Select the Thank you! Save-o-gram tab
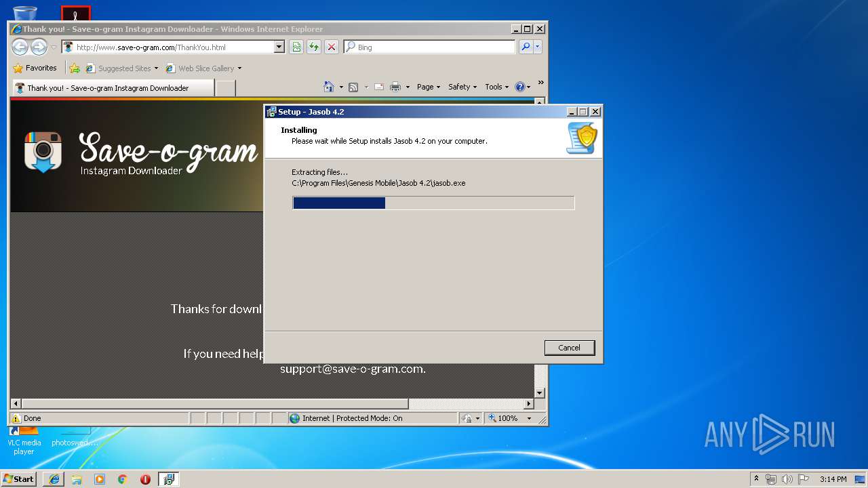Viewport: 868px width, 488px height. 113,88
